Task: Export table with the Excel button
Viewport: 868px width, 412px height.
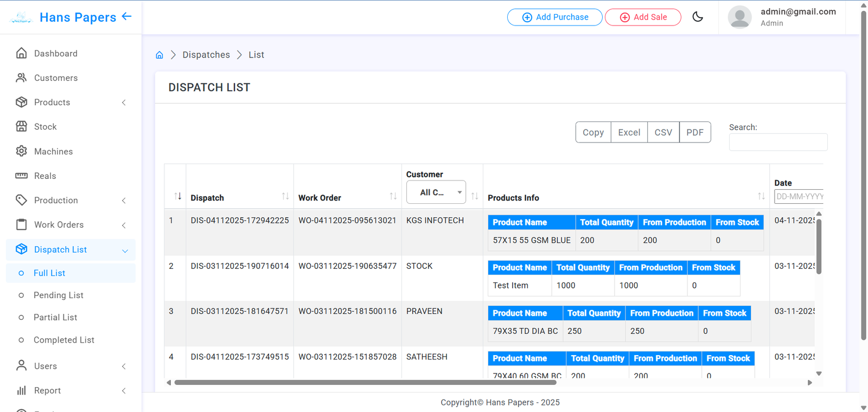Action: (x=629, y=132)
